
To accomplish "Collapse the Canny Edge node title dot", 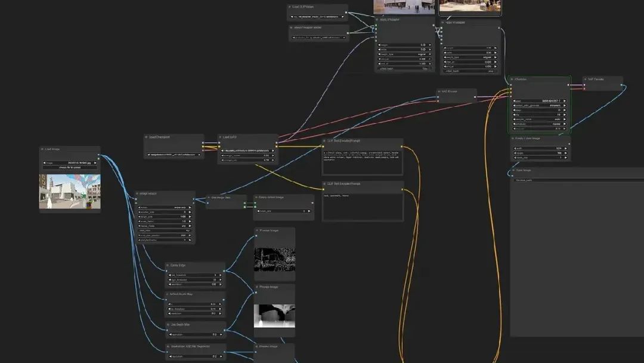I will (168, 266).
